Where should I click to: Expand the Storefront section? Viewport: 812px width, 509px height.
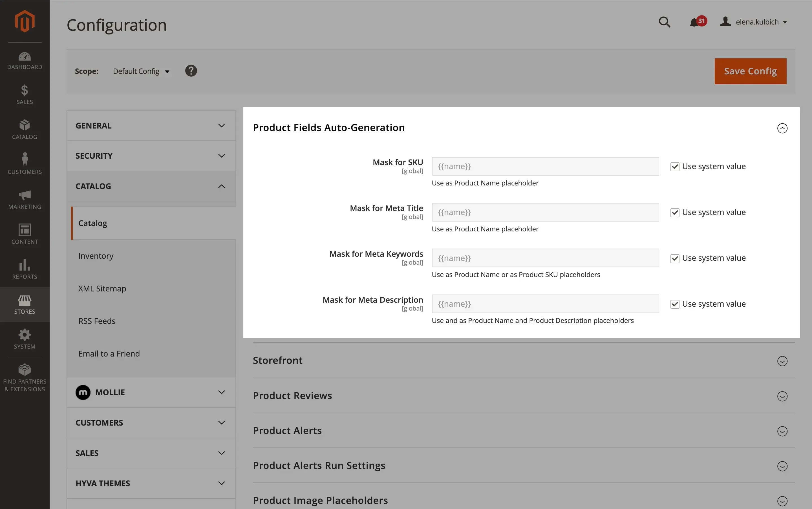pyautogui.click(x=782, y=361)
